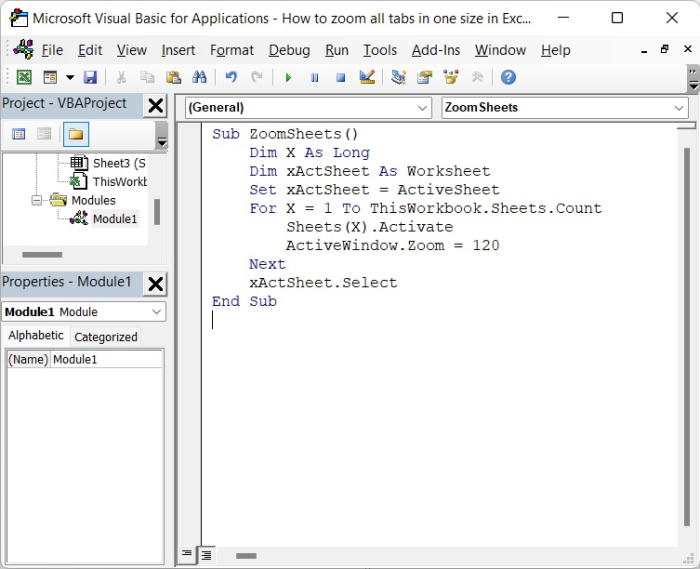The image size is (700, 569).
Task: Toggle Procedure View button at bottom
Action: coord(187,554)
